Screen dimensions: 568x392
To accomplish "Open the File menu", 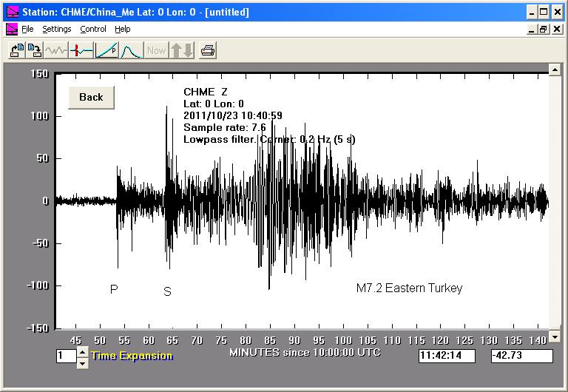I will (27, 29).
